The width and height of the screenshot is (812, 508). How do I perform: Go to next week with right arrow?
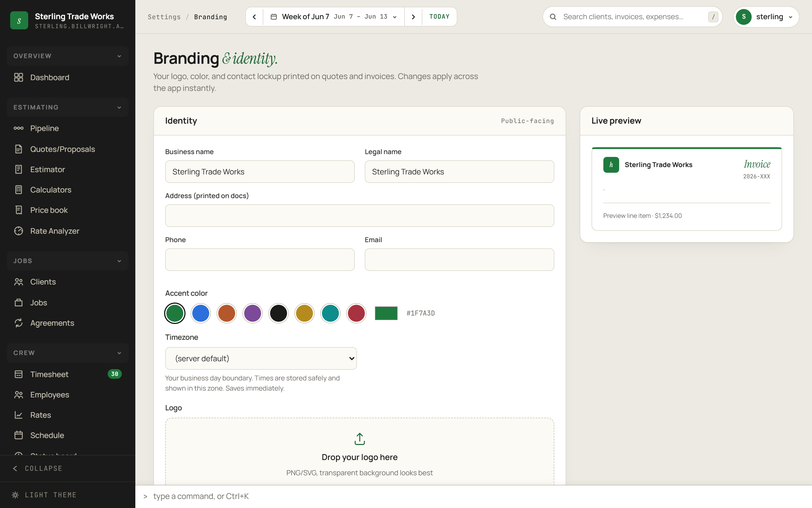413,17
